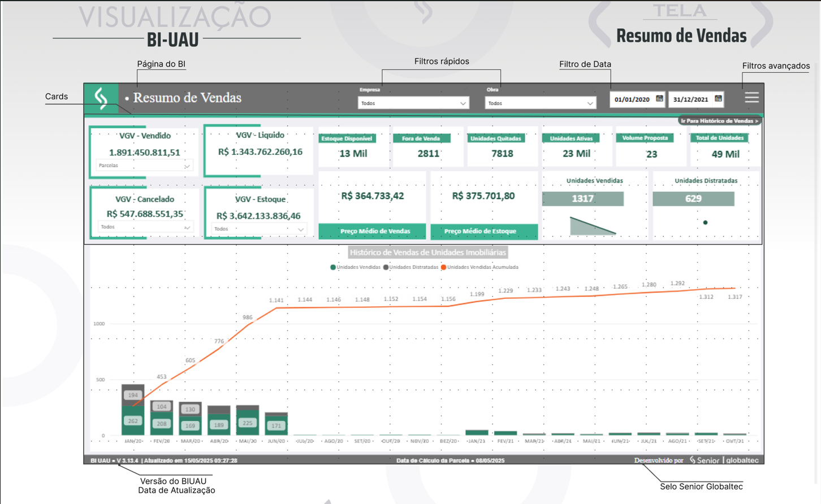The image size is (821, 504).
Task: Click the final accumulated label 1.317
Action: coord(734,297)
